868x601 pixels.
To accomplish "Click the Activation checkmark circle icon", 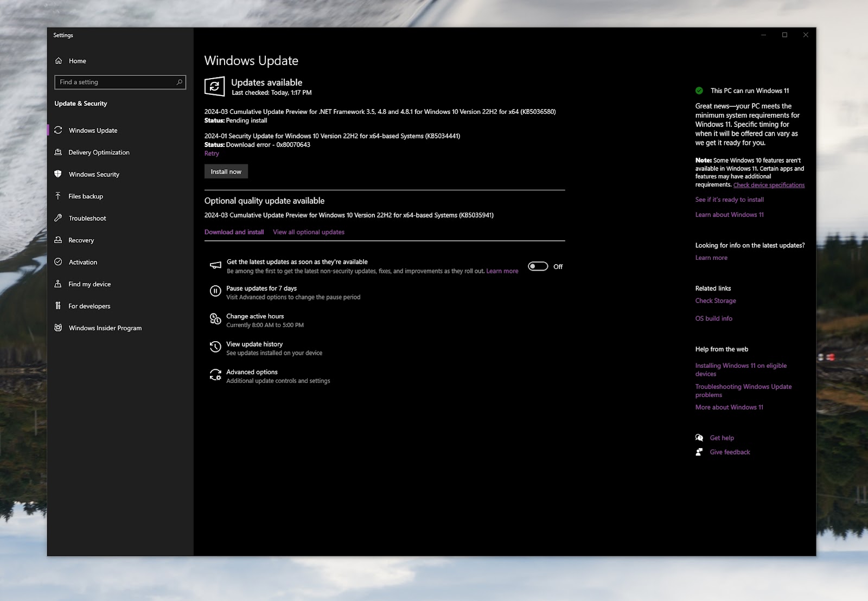I will [58, 262].
